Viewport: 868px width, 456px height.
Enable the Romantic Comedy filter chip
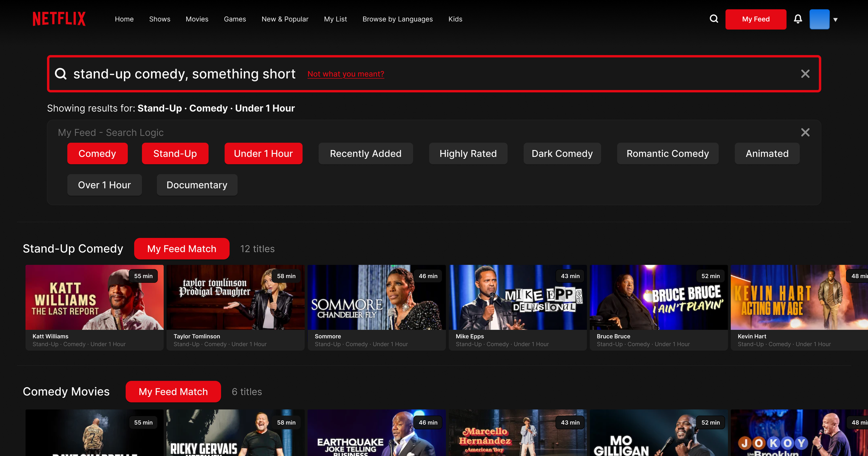click(x=668, y=154)
